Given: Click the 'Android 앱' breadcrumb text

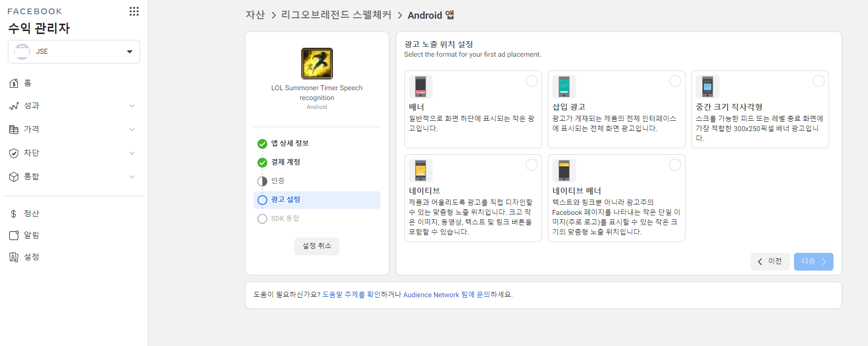Looking at the screenshot, I should point(431,15).
